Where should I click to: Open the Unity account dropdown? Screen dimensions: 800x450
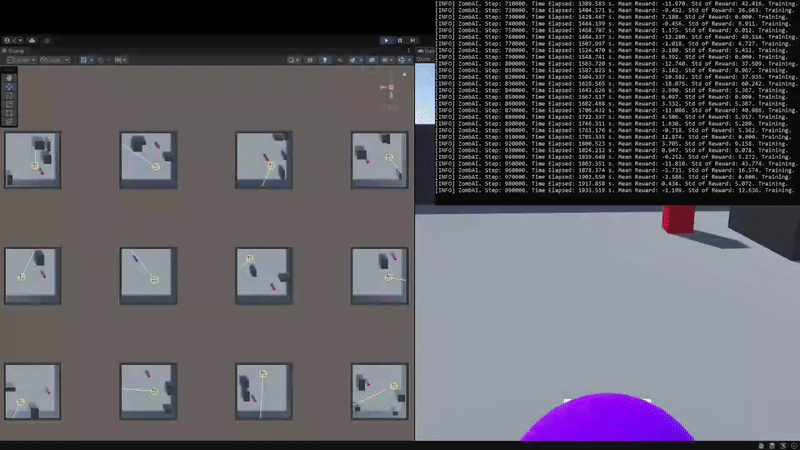(x=13, y=40)
